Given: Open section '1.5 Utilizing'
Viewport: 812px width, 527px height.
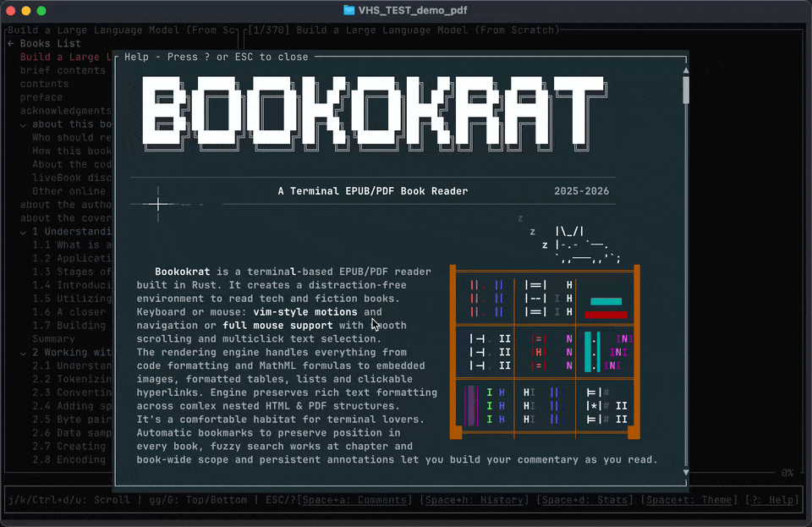Looking at the screenshot, I should pos(72,299).
